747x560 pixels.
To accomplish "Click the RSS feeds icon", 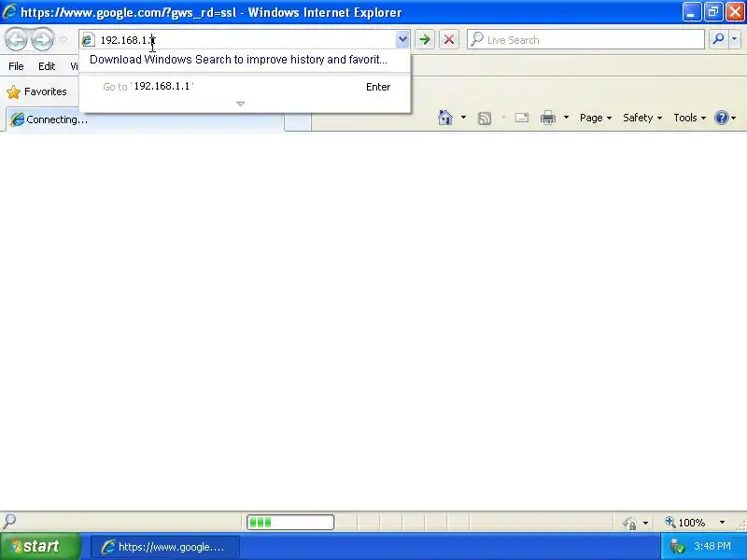I will click(x=485, y=118).
